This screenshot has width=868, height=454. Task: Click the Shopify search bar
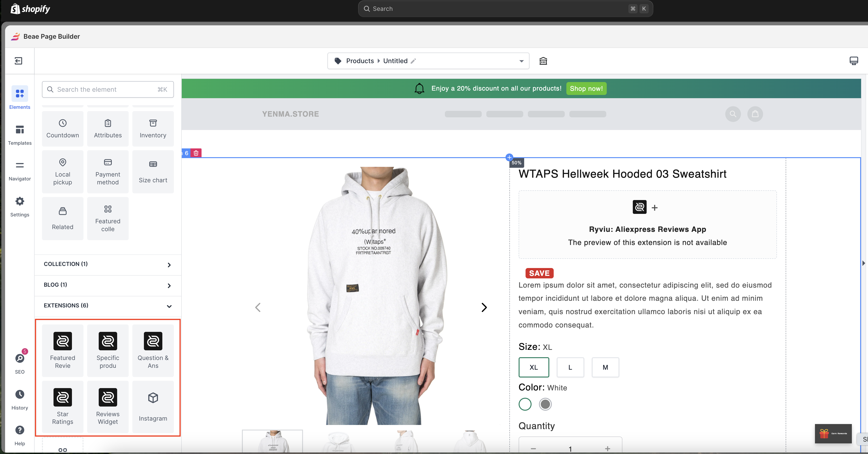505,9
